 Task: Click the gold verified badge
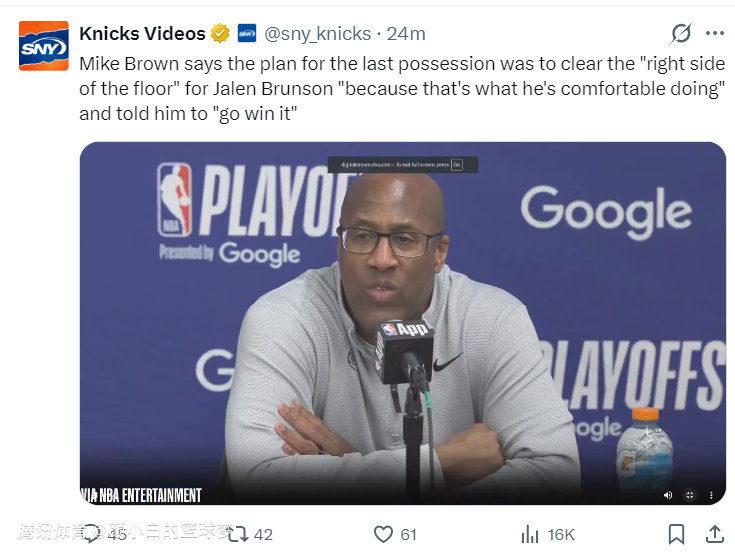click(x=221, y=34)
